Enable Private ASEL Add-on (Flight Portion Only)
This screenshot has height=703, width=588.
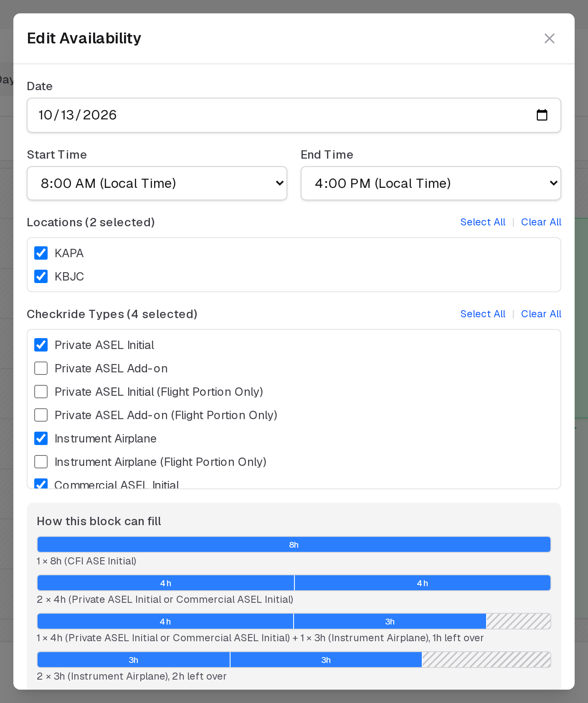tap(41, 415)
